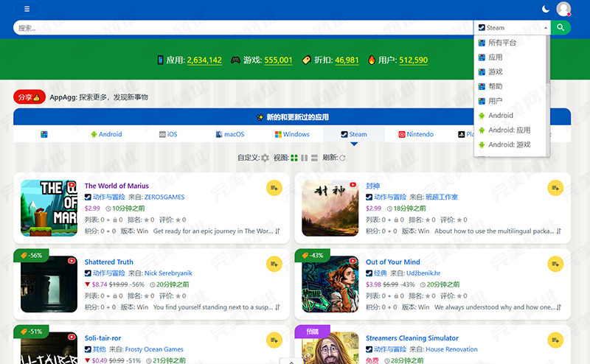
Task: Click the red 分享 share button
Action: (x=29, y=97)
